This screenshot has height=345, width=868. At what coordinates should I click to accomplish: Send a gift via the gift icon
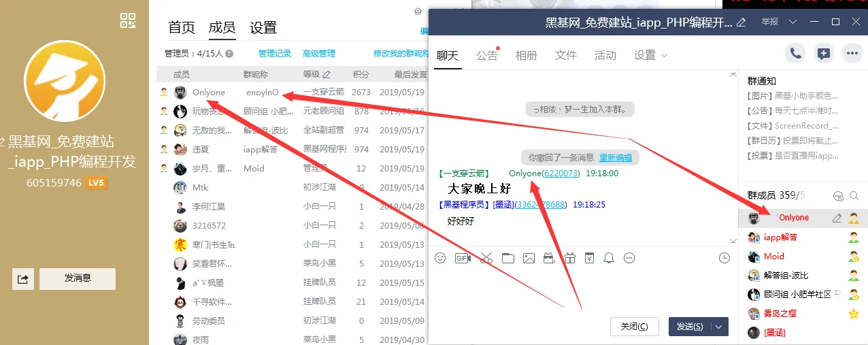(x=569, y=258)
